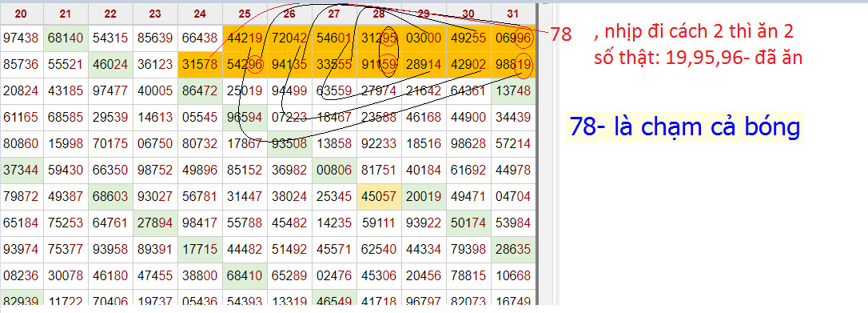Click orange cell 31578
The image size is (868, 313).
[200, 65]
